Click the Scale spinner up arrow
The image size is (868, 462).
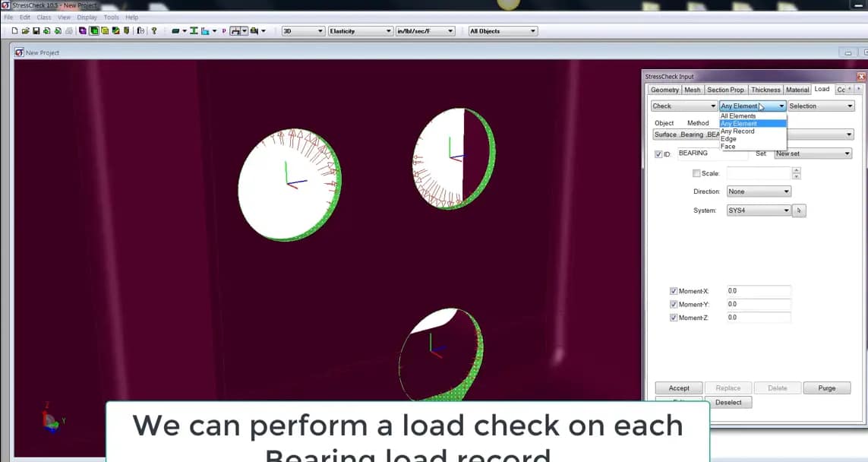(797, 169)
